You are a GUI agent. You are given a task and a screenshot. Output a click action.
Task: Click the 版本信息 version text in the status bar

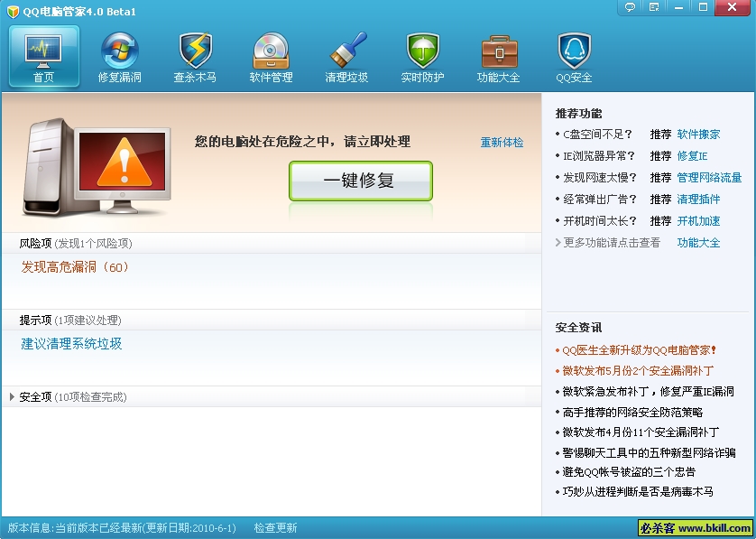point(122,528)
